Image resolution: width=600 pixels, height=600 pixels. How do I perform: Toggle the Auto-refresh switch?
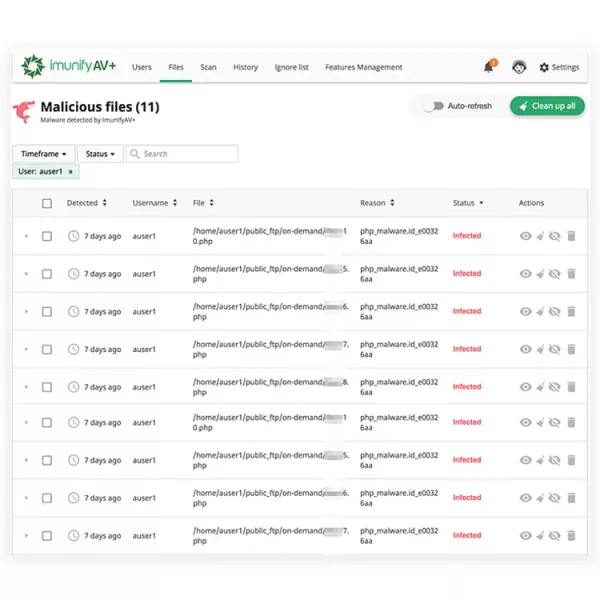pyautogui.click(x=434, y=106)
